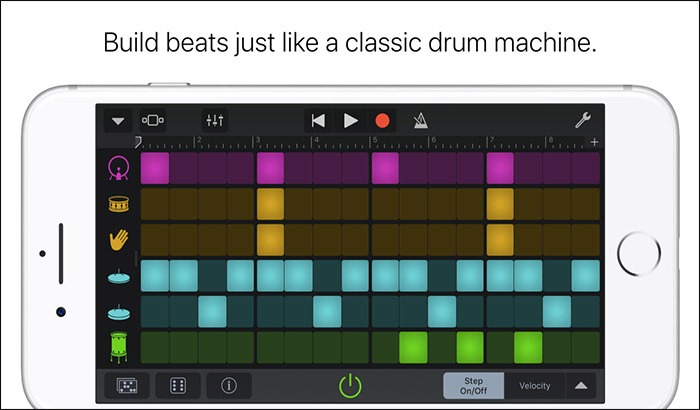The height and width of the screenshot is (410, 700).
Task: Turn off the clap step at bar 3
Action: point(270,240)
